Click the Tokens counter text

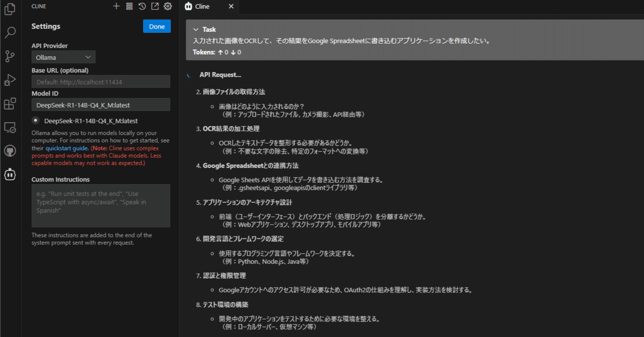coord(217,52)
